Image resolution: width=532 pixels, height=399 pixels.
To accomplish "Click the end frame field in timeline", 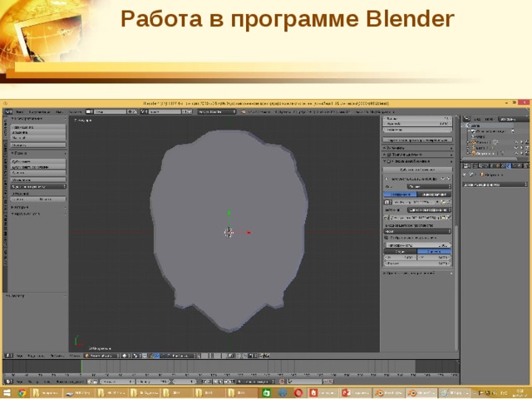I will pyautogui.click(x=153, y=382).
